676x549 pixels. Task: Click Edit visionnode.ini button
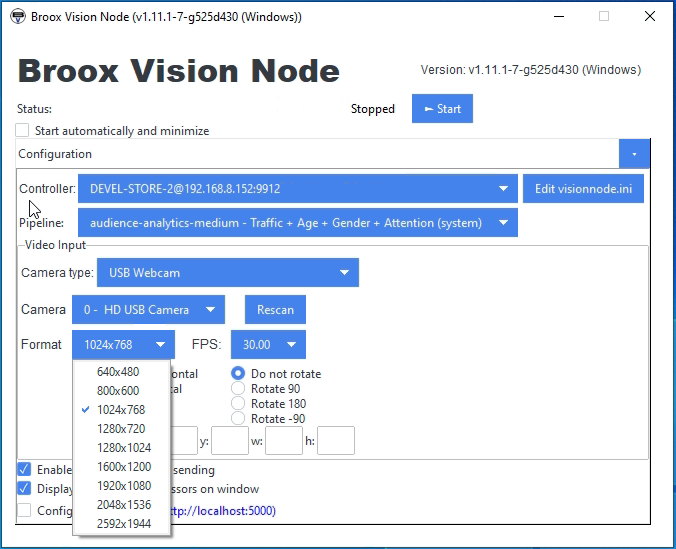[x=583, y=188]
